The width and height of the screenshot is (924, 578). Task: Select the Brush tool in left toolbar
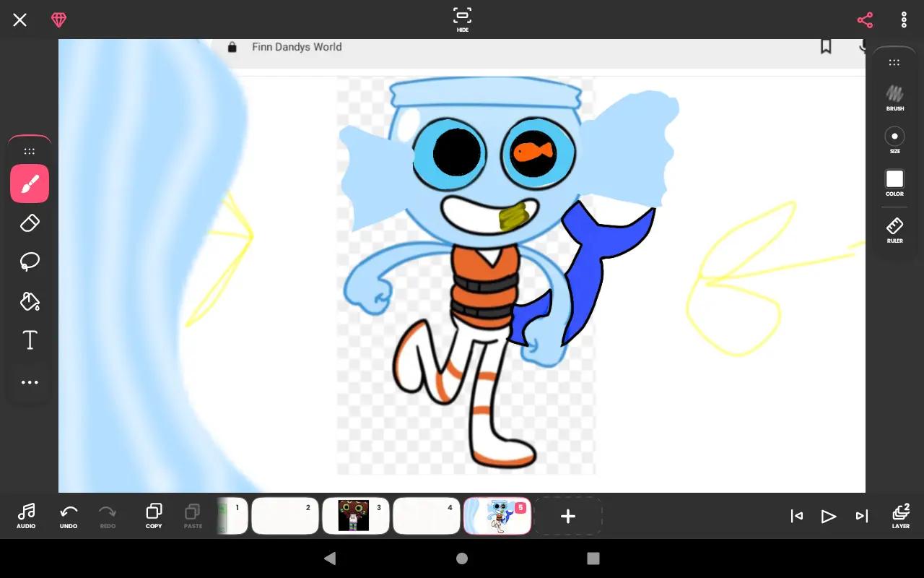(x=30, y=184)
